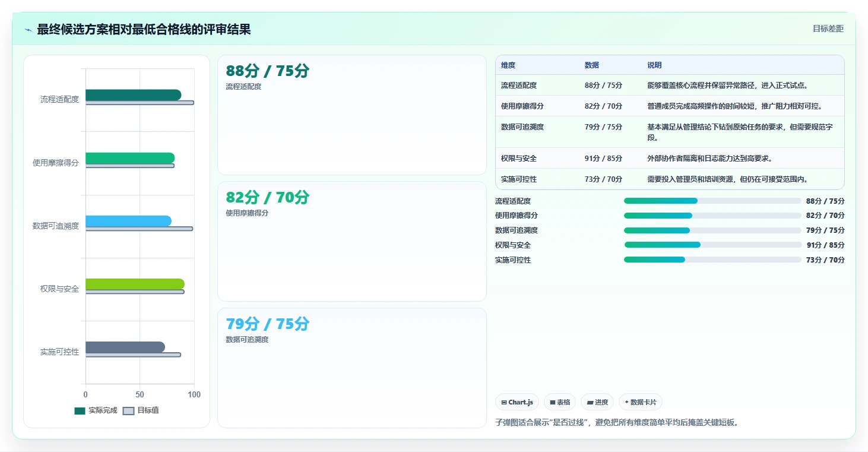Viewport: 868px width, 452px height.
Task: Click the 目标差距 label in the header
Action: tap(828, 29)
